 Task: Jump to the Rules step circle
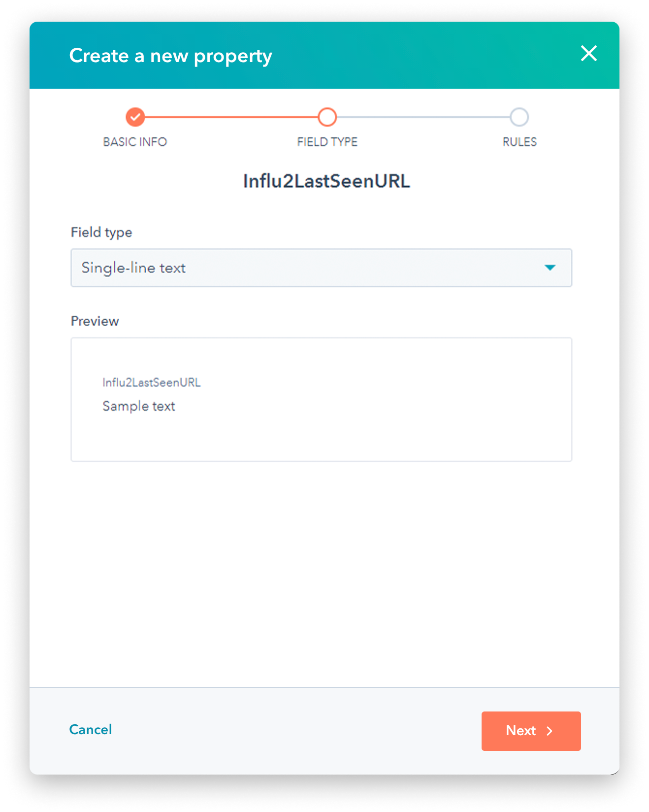tap(519, 117)
